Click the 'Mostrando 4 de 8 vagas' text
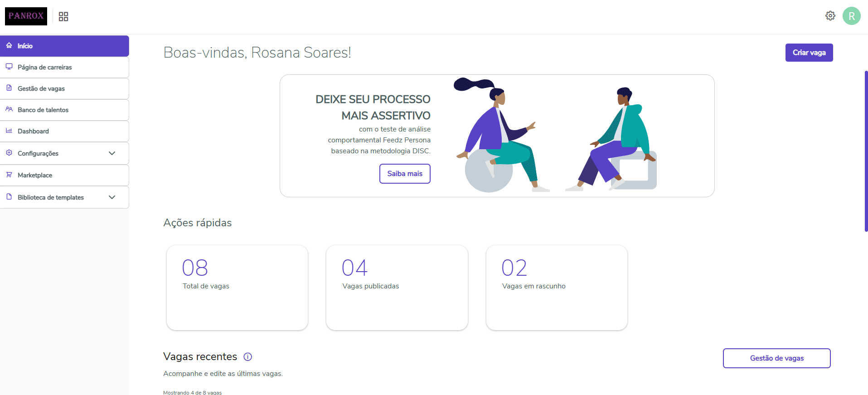The height and width of the screenshot is (395, 868). point(192,392)
